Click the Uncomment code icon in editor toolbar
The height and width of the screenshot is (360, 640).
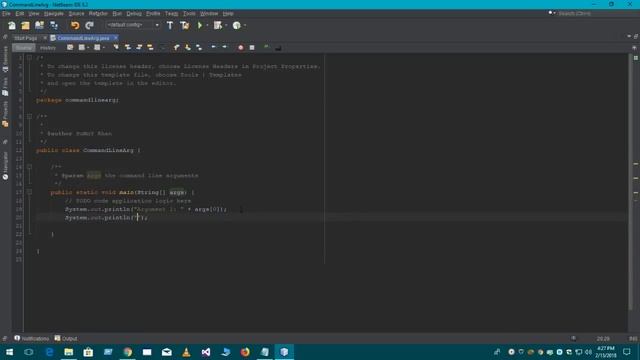tap(278, 48)
